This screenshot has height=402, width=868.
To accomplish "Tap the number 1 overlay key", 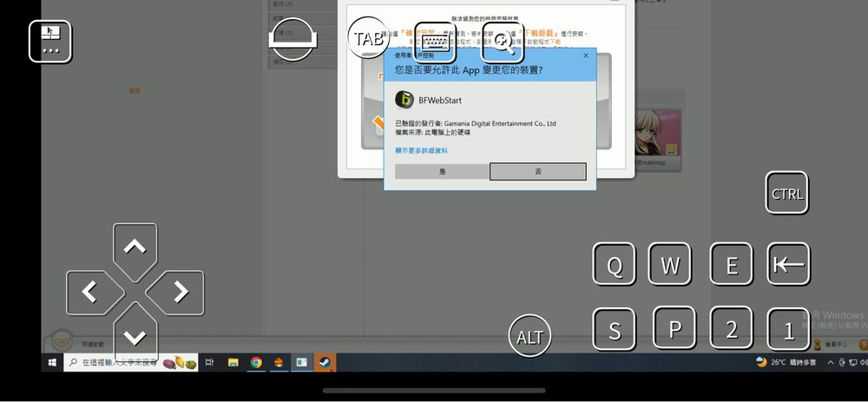I will 788,329.
